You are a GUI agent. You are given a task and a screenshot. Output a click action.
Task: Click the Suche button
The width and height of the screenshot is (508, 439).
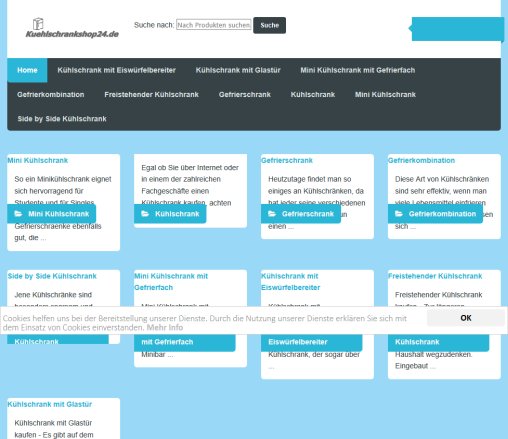click(x=269, y=25)
